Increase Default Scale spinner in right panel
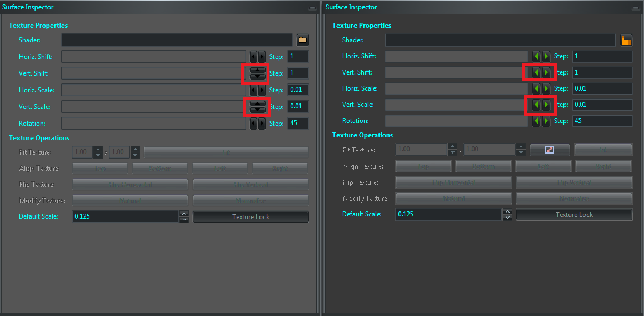This screenshot has width=644, height=316. [x=507, y=211]
